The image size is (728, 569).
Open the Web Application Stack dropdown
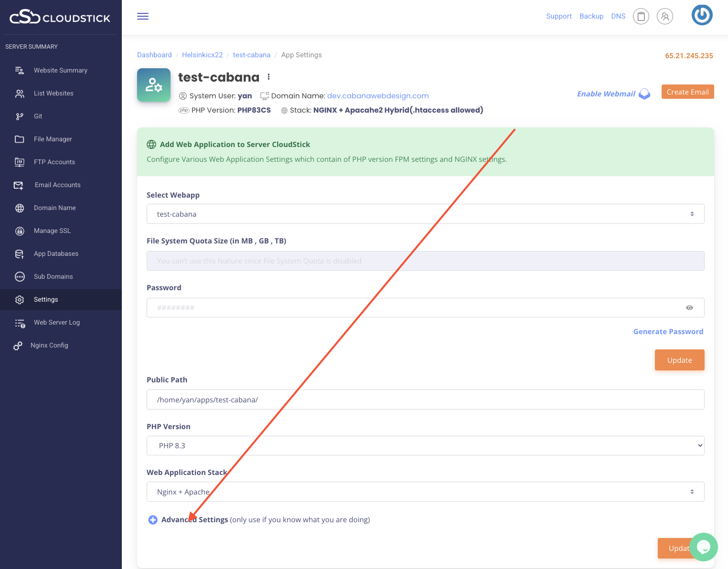coord(692,491)
